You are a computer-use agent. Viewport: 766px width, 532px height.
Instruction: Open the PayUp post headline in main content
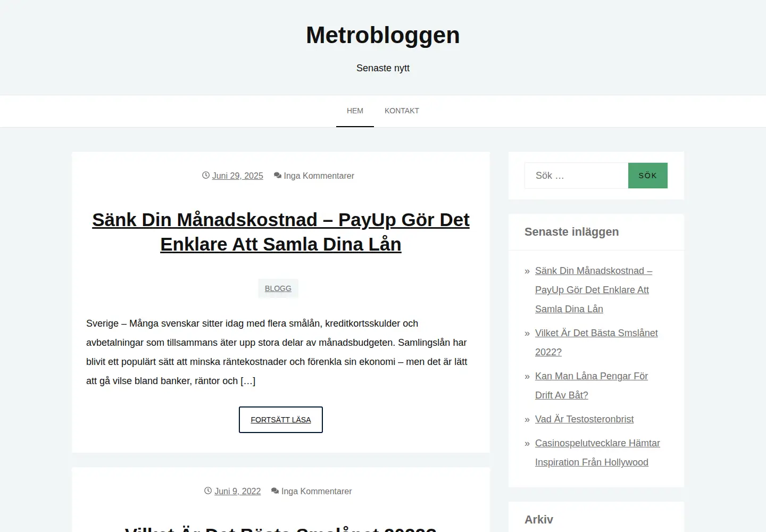click(x=281, y=232)
